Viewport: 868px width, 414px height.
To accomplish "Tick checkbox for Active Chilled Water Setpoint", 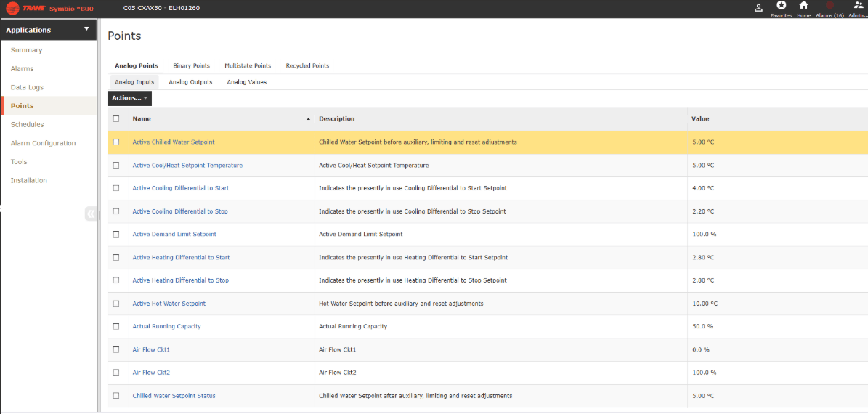I will pos(116,142).
